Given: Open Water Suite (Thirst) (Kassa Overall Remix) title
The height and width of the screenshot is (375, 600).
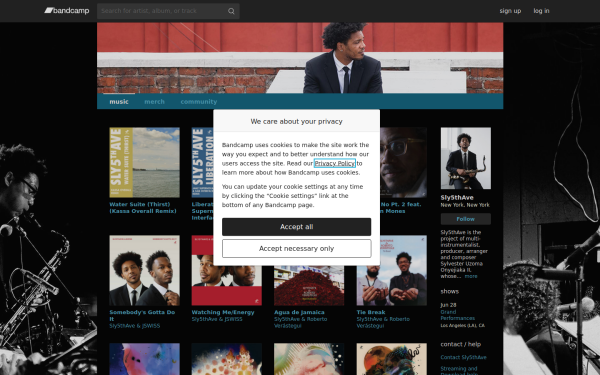Looking at the screenshot, I should coord(143,208).
